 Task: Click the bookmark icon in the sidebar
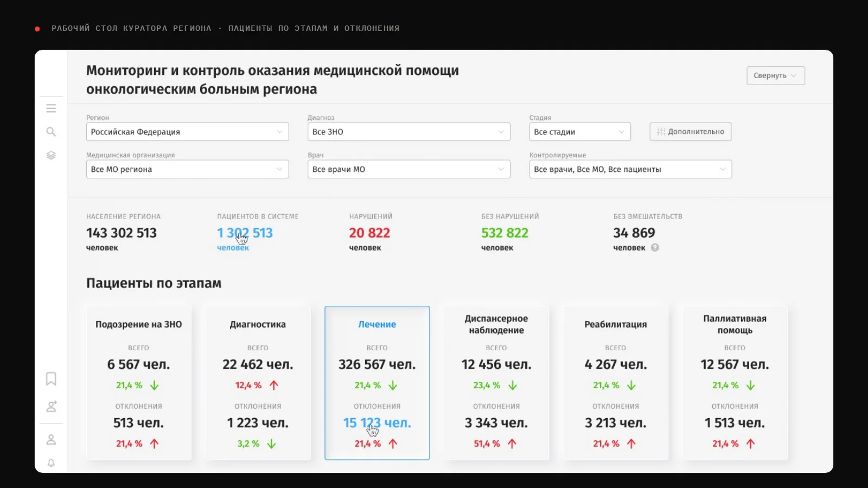tap(51, 378)
